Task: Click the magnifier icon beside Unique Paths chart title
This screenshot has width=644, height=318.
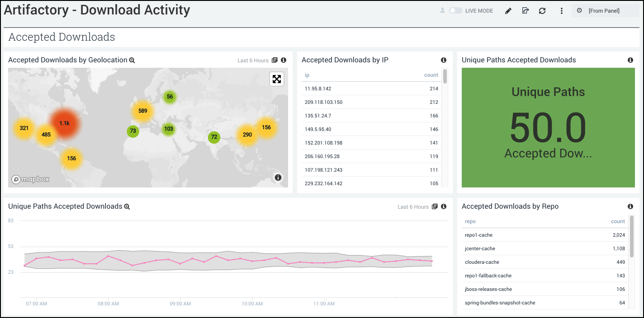Action: click(127, 207)
